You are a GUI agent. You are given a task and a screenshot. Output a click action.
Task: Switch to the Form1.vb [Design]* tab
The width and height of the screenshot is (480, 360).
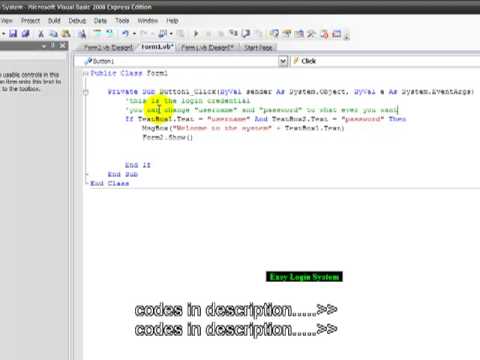pos(207,47)
